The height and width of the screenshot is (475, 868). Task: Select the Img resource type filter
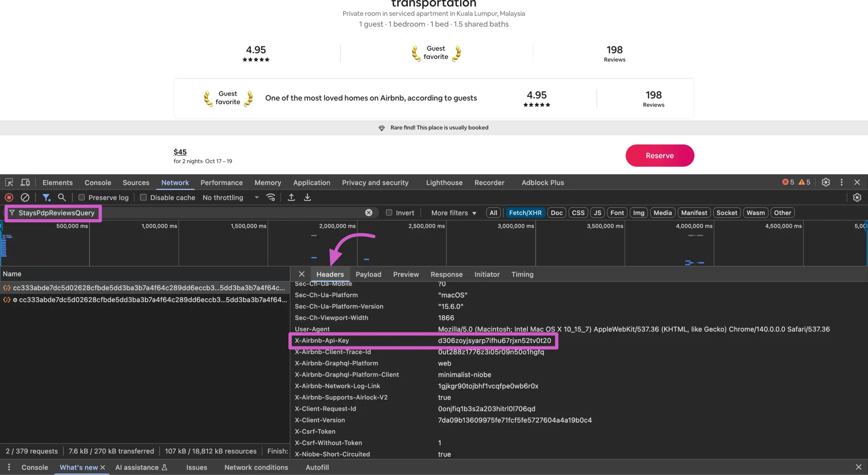point(638,213)
